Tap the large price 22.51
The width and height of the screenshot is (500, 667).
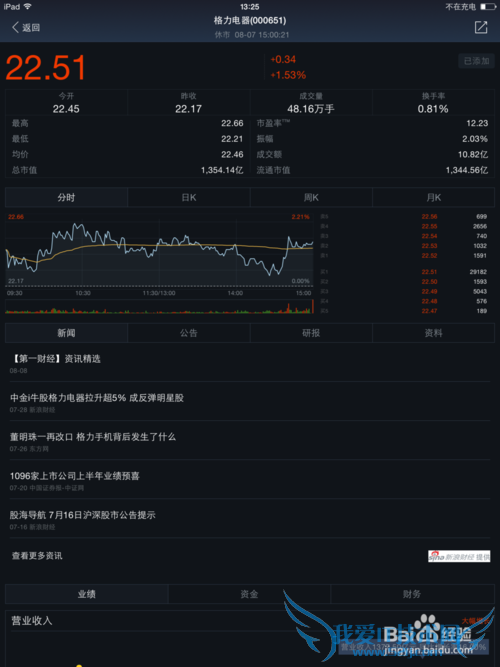46,67
